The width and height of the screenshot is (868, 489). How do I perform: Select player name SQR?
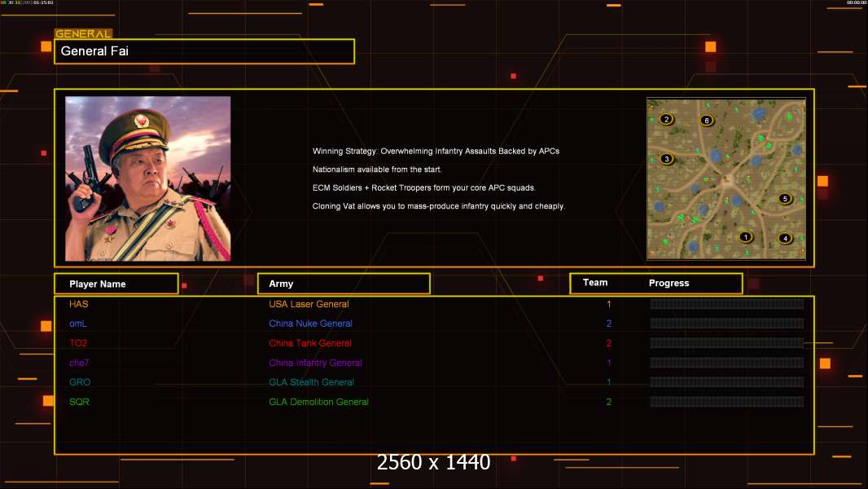79,402
